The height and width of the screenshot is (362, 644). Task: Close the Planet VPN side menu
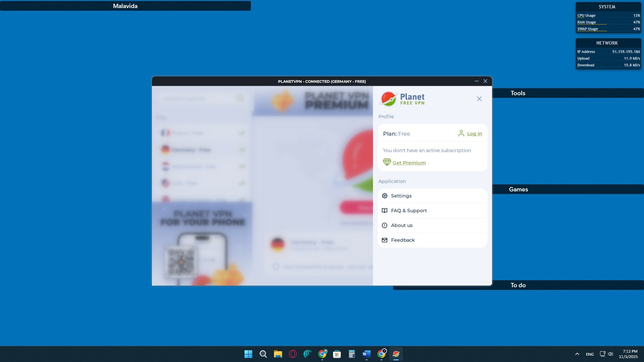coord(479,99)
